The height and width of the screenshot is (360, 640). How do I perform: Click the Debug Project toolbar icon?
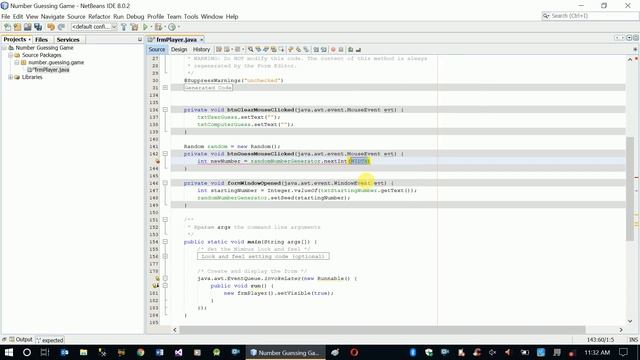(158, 27)
